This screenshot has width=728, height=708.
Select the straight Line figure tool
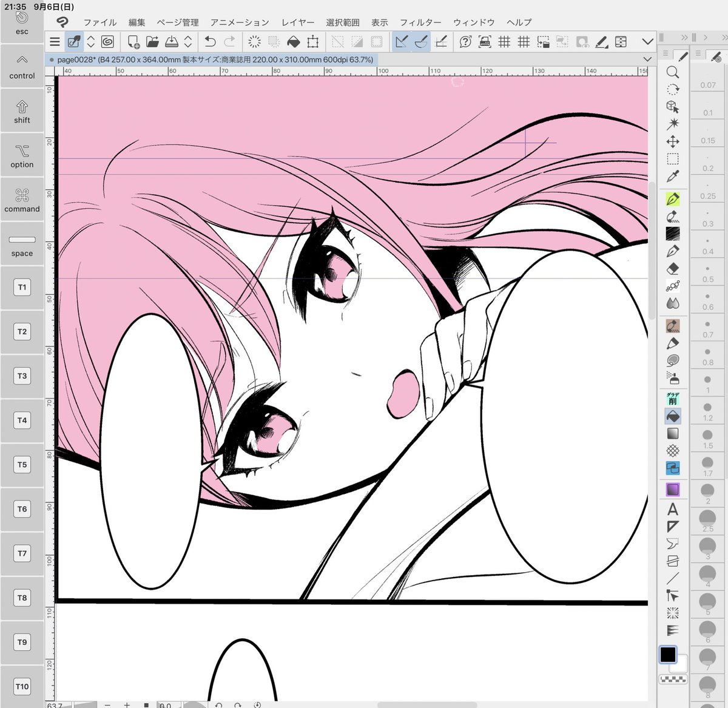click(673, 578)
